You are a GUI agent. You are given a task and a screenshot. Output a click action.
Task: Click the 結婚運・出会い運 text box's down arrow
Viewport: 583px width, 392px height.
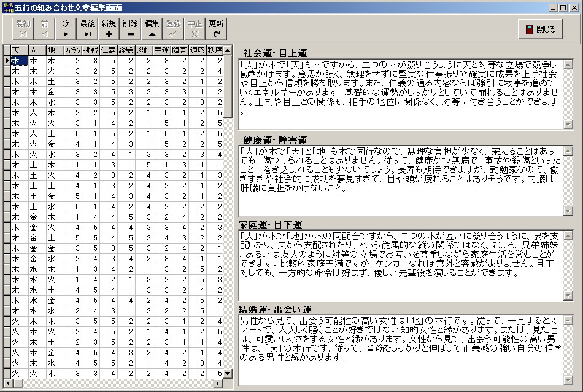tap(568, 380)
